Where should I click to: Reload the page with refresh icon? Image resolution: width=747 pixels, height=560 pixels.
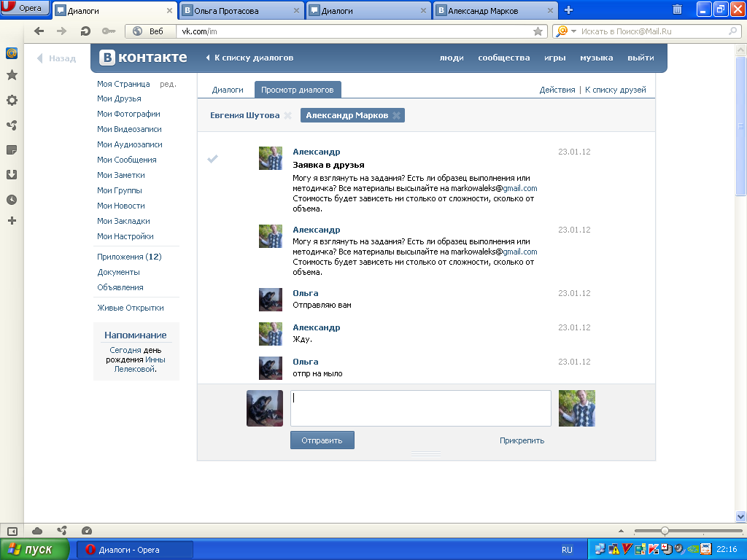click(x=85, y=31)
